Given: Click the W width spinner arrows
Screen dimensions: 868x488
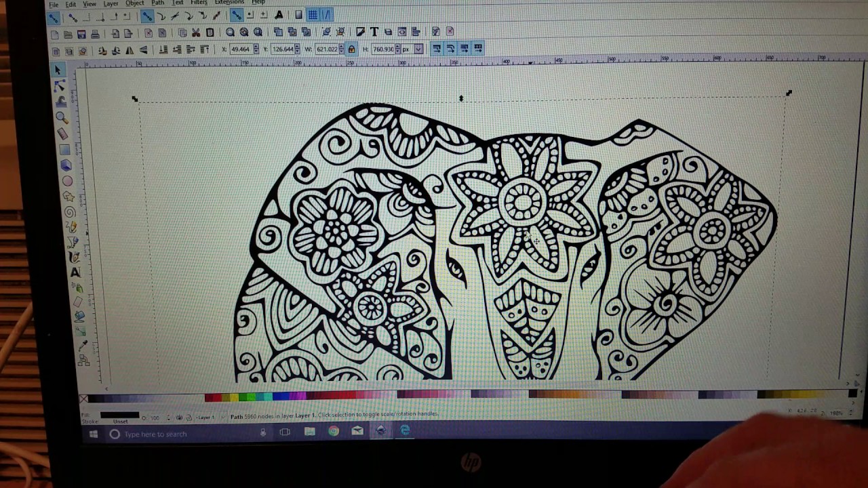Looking at the screenshot, I should coord(342,49).
